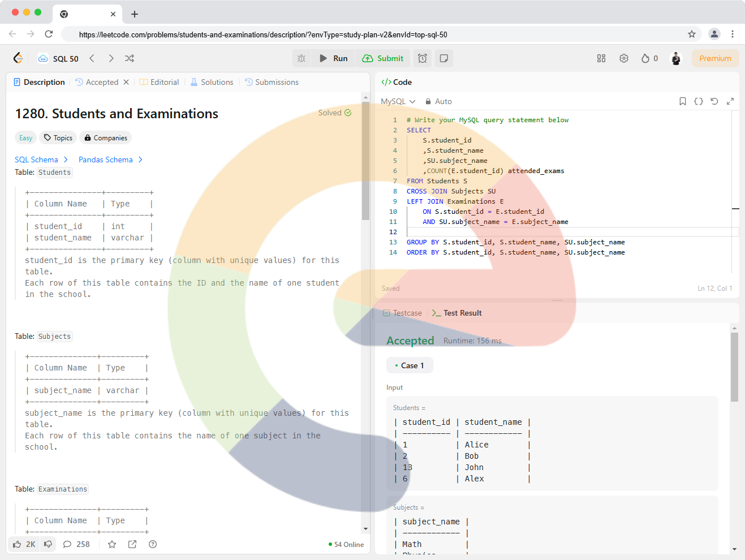This screenshot has width=745, height=560.
Task: Click the LeetCode logo home icon
Action: tap(18, 58)
